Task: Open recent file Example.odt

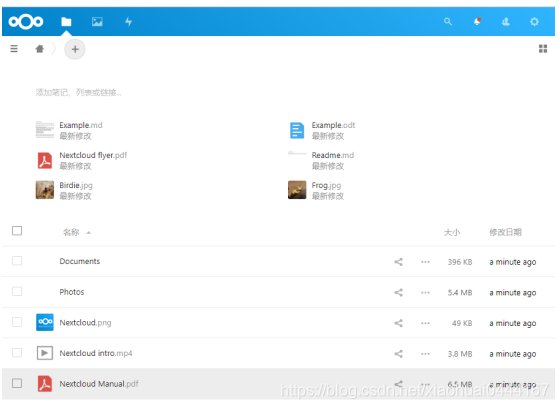Action: tap(333, 125)
